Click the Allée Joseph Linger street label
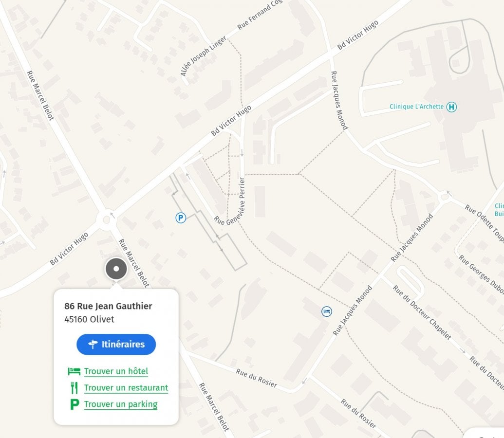The width and height of the screenshot is (504, 438). (203, 56)
